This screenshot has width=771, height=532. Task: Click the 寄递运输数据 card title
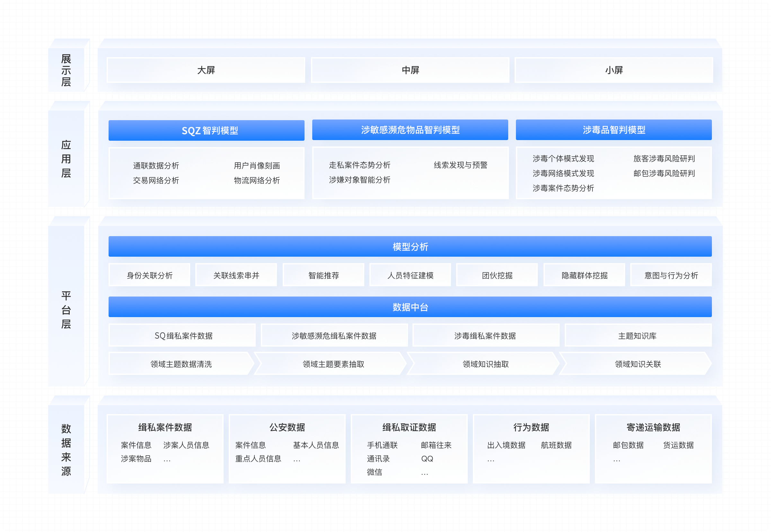click(653, 427)
